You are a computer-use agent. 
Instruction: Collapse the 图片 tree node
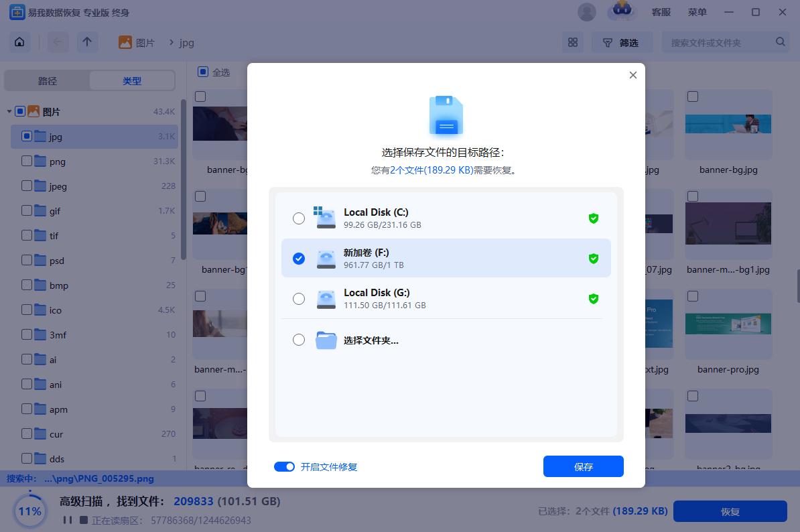click(9, 112)
